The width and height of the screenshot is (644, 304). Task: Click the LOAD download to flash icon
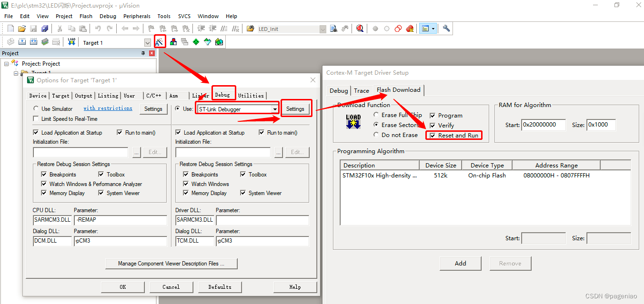(71, 42)
